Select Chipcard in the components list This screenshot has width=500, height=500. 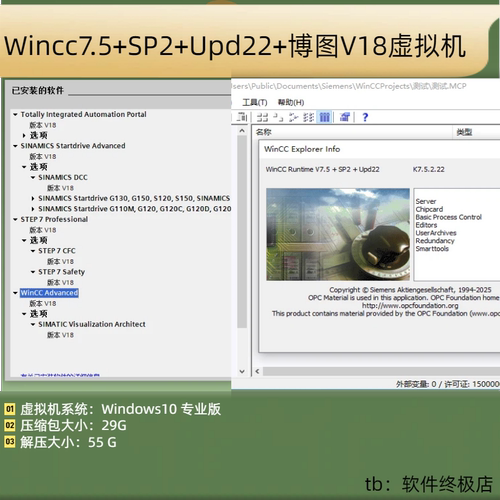pyautogui.click(x=429, y=209)
